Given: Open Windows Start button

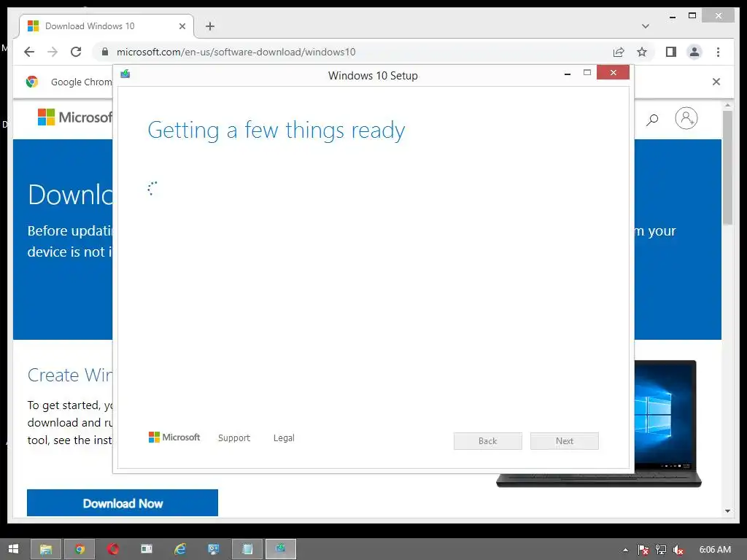Looking at the screenshot, I should point(13,549).
